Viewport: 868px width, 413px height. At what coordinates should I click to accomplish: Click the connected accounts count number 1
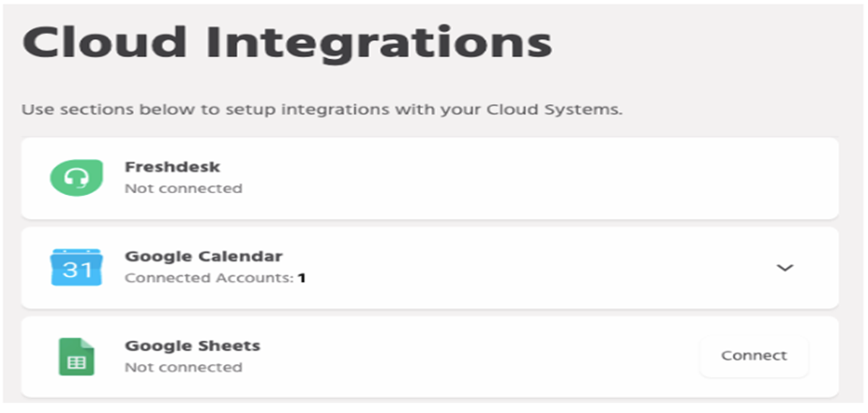(x=302, y=278)
